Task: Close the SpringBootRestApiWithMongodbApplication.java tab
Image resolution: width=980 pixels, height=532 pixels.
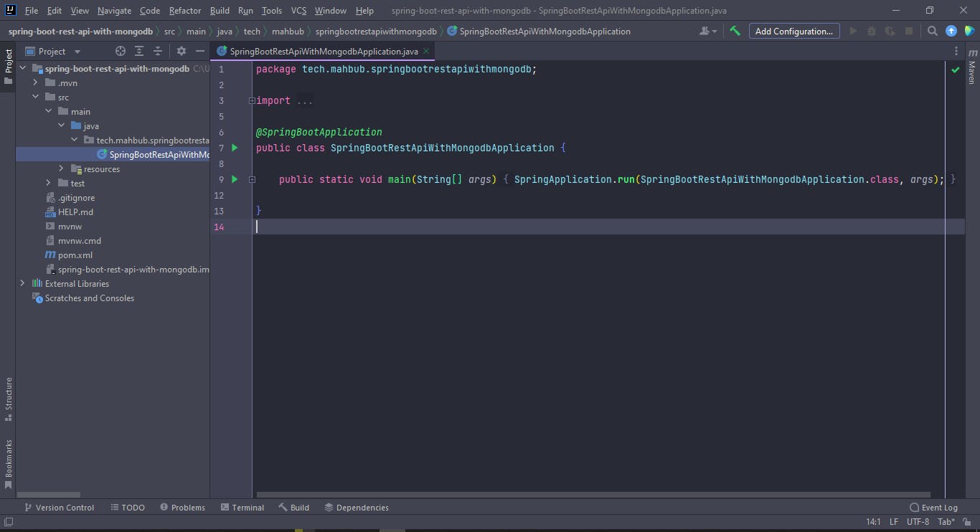Action: pyautogui.click(x=426, y=51)
